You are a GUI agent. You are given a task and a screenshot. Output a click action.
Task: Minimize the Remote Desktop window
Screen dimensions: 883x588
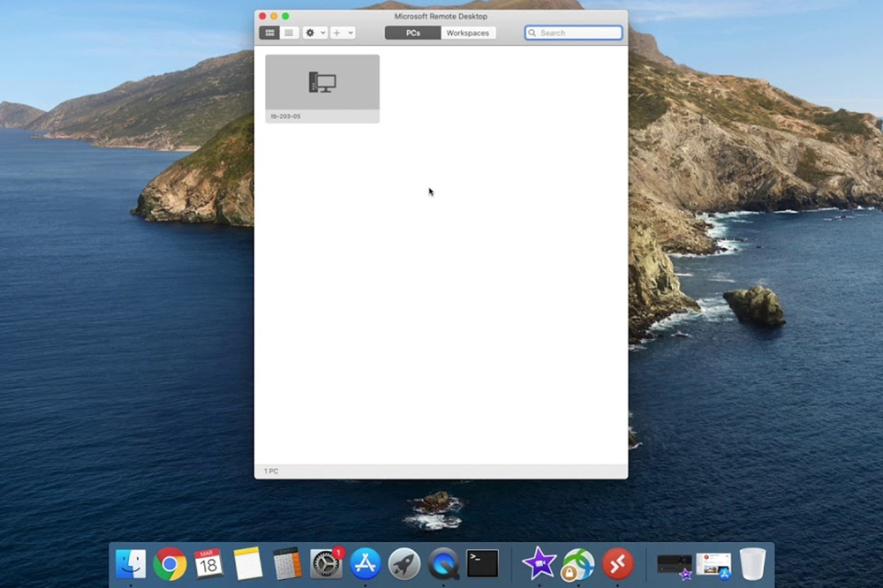(x=275, y=16)
